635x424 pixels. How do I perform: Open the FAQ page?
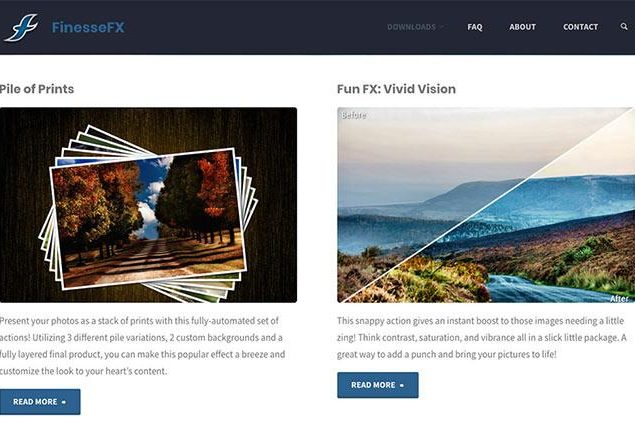(x=475, y=27)
